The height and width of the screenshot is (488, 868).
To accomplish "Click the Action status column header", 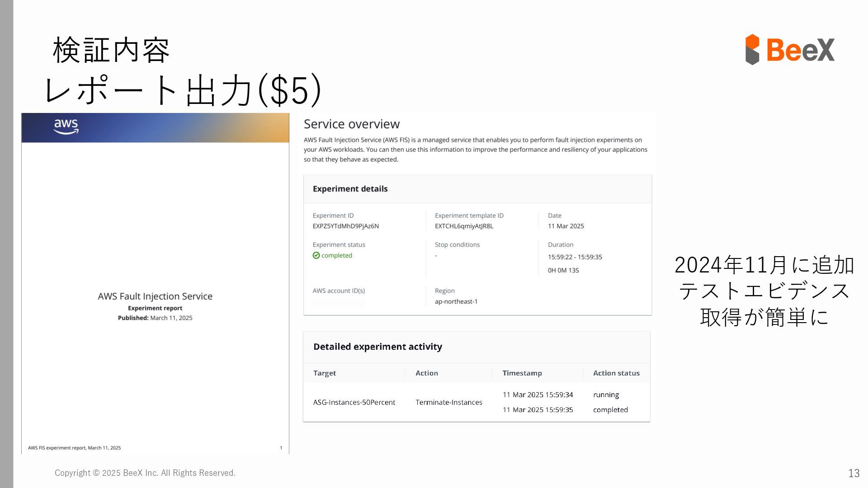I will tap(616, 373).
